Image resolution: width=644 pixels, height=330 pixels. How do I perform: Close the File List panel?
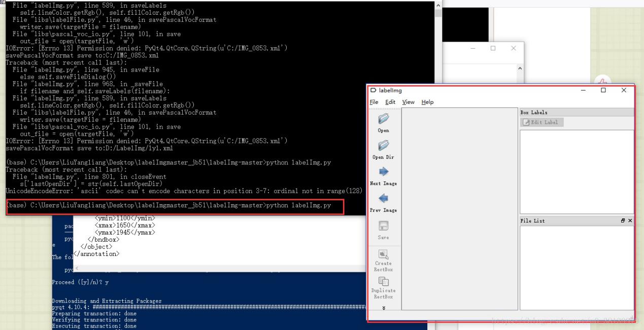click(x=630, y=221)
